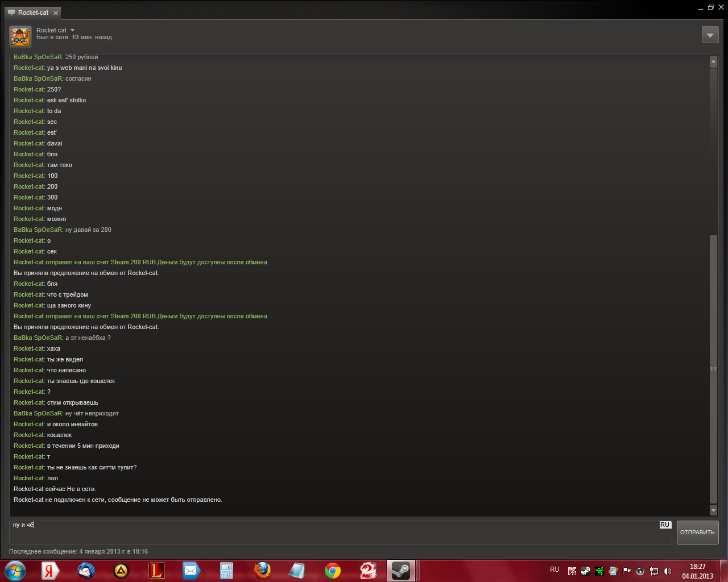
Task: Click the RU language indicator in the input box
Action: point(665,525)
